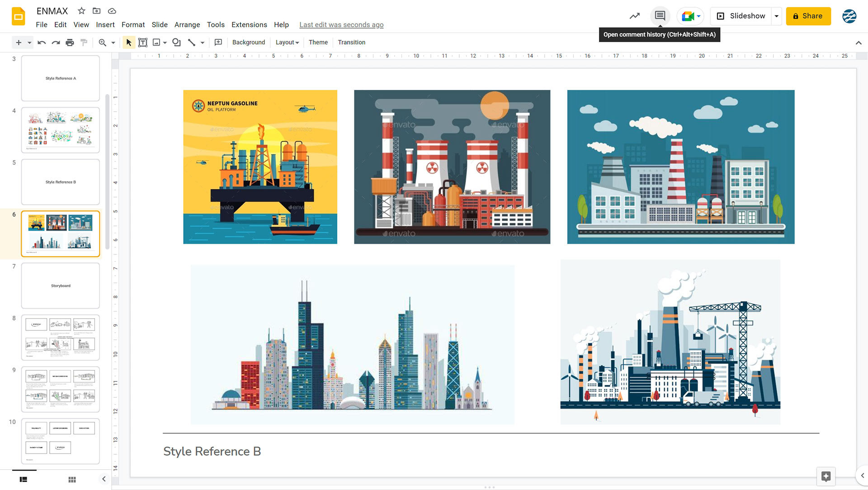
Task: Switch to filmstrip view
Action: click(24, 480)
